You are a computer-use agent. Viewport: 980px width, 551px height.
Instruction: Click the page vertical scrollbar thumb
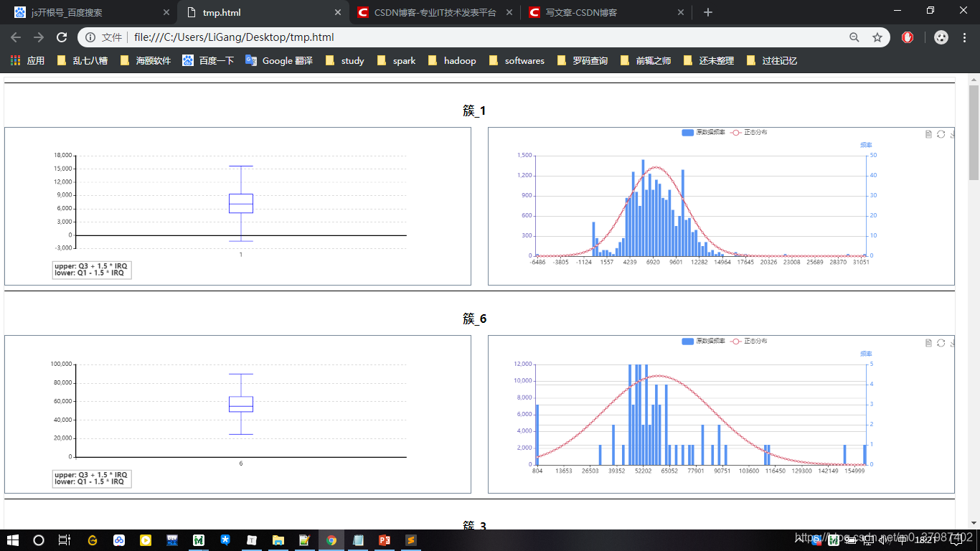click(x=974, y=131)
